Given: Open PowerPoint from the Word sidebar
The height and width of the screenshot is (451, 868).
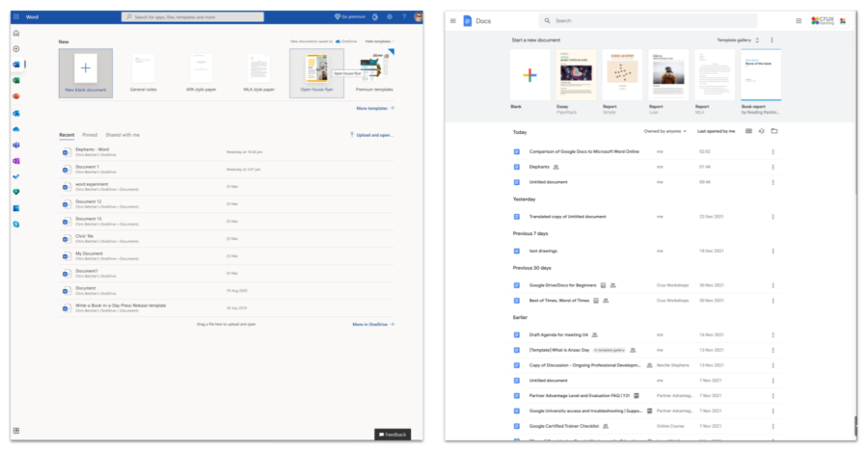Looking at the screenshot, I should click(x=16, y=96).
